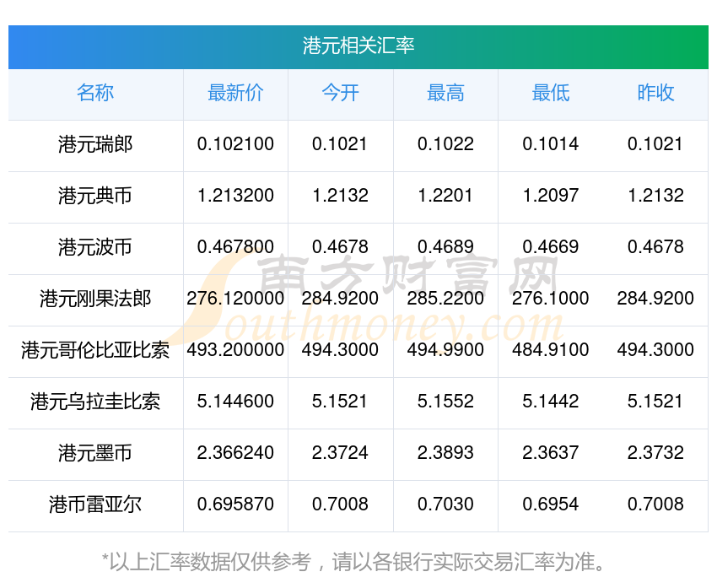Click the 今开 column header

point(340,94)
